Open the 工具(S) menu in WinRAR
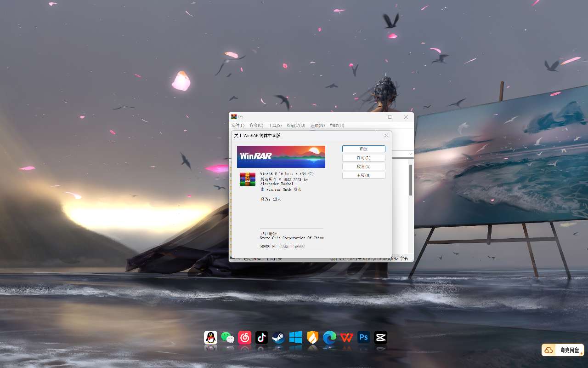The image size is (588, 368). point(275,125)
